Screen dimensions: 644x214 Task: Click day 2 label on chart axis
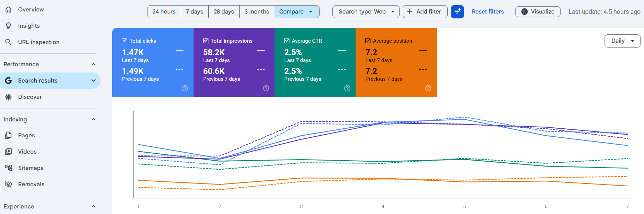[x=220, y=206]
